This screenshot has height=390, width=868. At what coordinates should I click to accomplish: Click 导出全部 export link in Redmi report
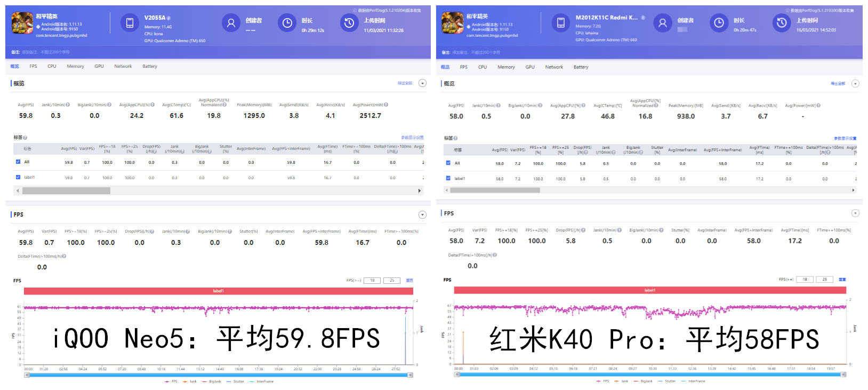coord(838,84)
